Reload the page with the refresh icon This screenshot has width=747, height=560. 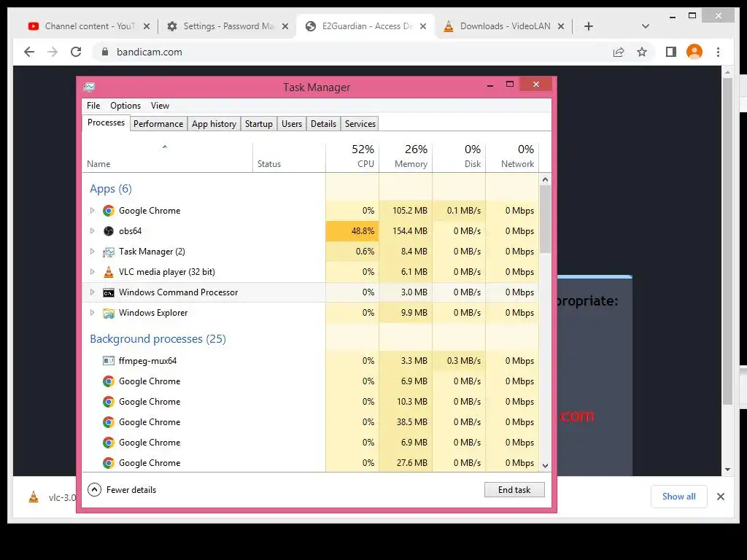76,52
